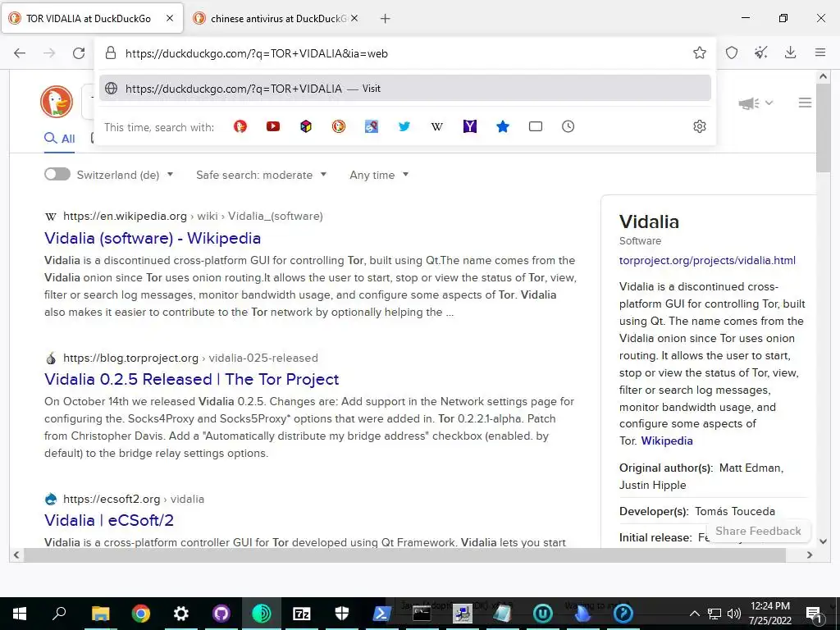Search open tabs using the tabs icon
The width and height of the screenshot is (840, 630).
coord(536,126)
